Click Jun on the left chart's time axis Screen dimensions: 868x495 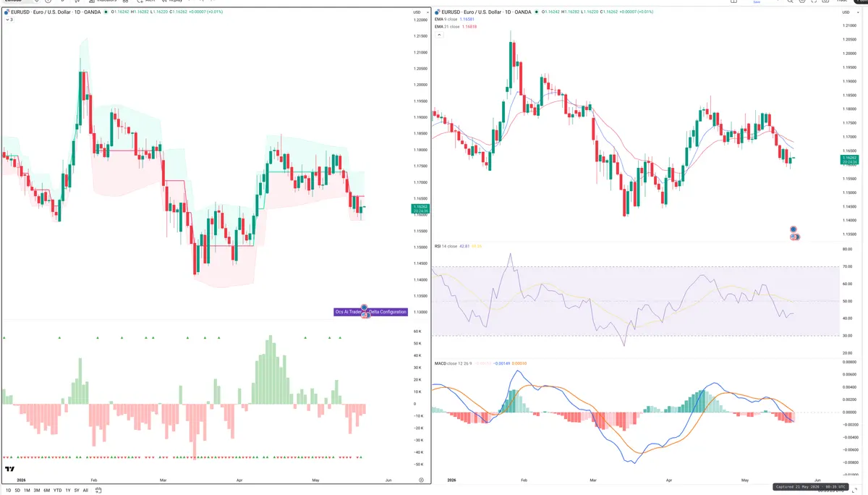pyautogui.click(x=388, y=480)
